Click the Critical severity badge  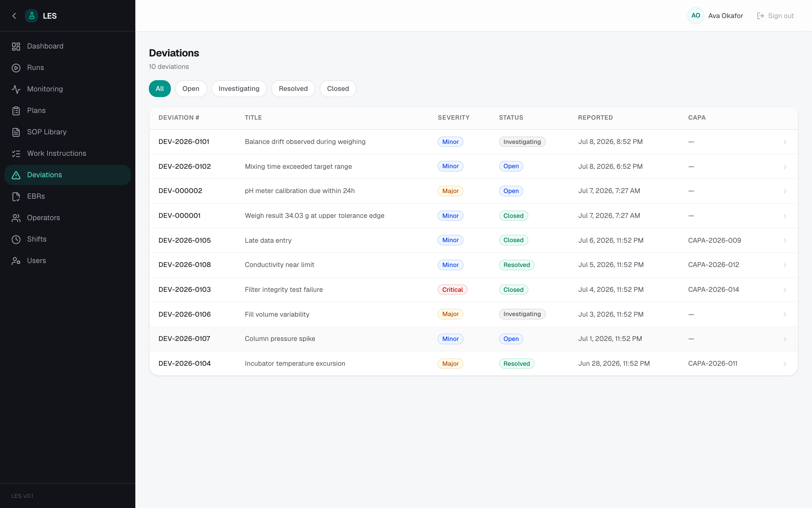pyautogui.click(x=452, y=290)
